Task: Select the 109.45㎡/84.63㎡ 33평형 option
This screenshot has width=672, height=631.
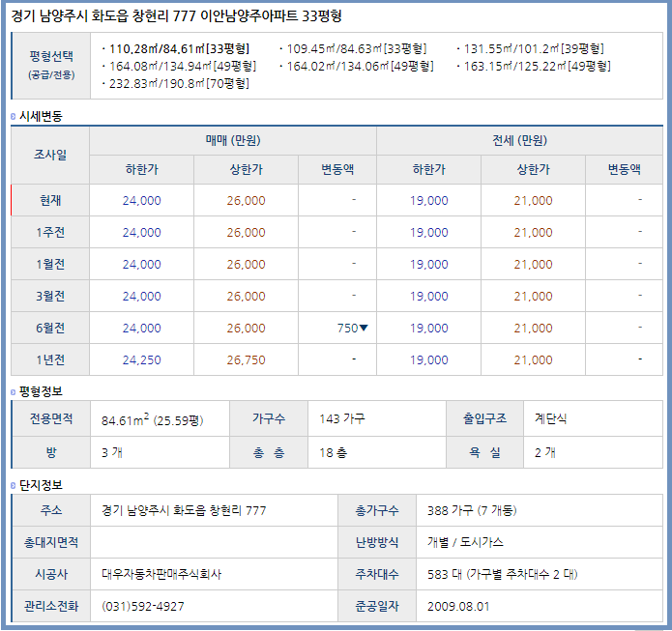Action: [x=357, y=49]
